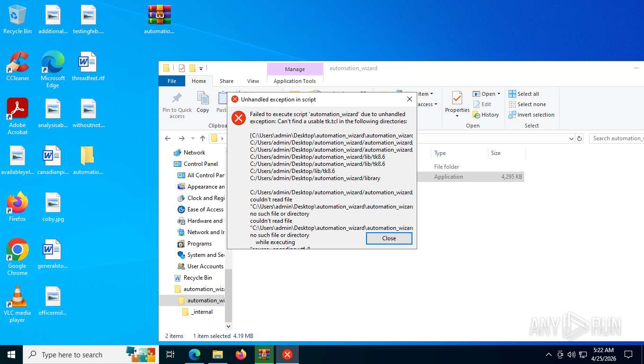Click Select none in ribbon
The image size is (644, 364).
(527, 104)
